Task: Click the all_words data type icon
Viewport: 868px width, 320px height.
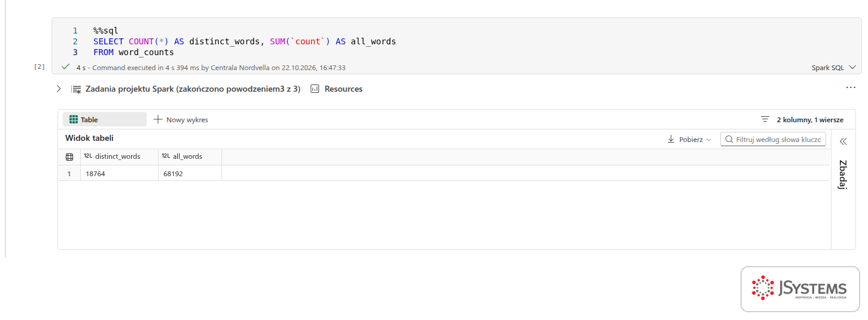Action: 166,156
